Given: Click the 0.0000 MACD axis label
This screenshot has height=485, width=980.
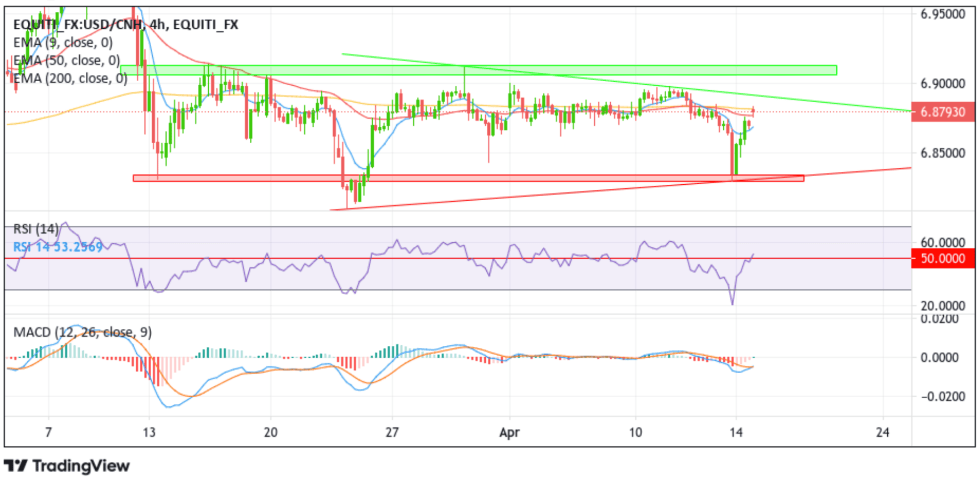Looking at the screenshot, I should 939,358.
